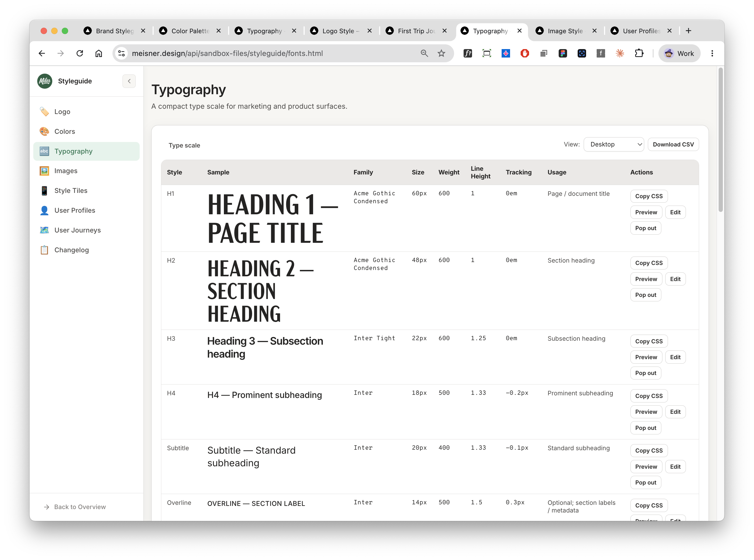Click the blue download extension icon
The width and height of the screenshot is (754, 560).
pyautogui.click(x=506, y=53)
